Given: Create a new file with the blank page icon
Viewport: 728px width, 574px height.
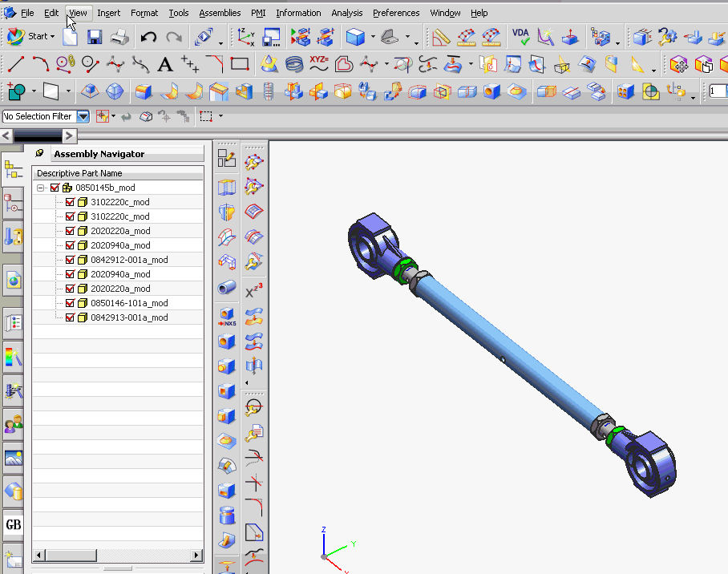Looking at the screenshot, I should (70, 37).
